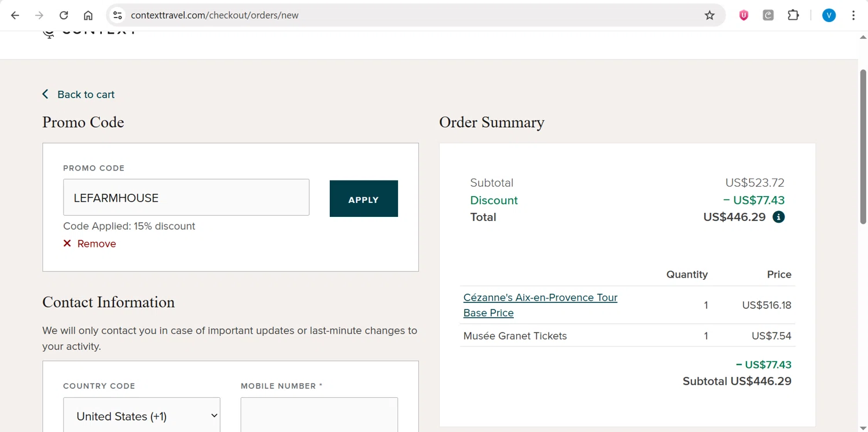Viewport: 868px width, 432px height.
Task: Open the red shield extension icon
Action: click(x=744, y=15)
